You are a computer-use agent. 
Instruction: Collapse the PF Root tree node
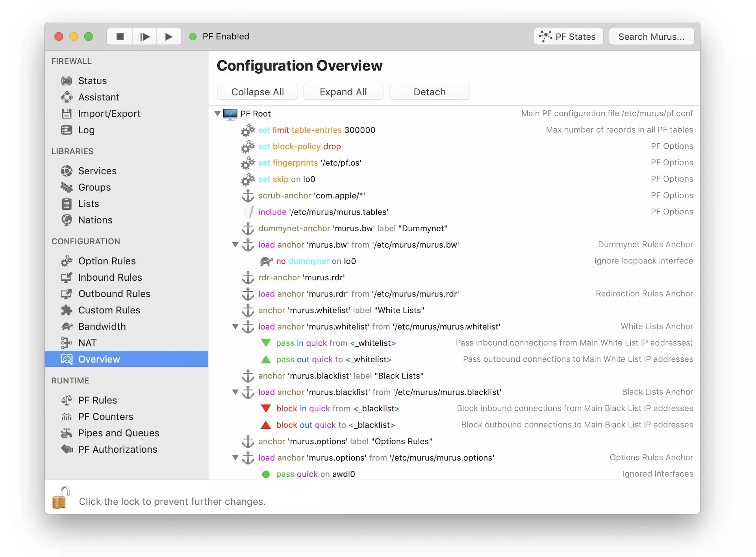tap(217, 114)
